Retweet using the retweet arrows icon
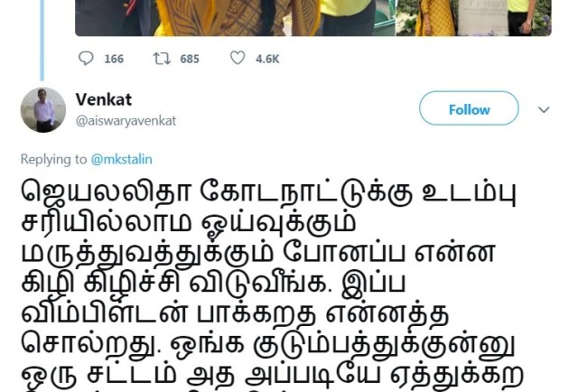Screen dimensions: 578x392 pos(162,59)
